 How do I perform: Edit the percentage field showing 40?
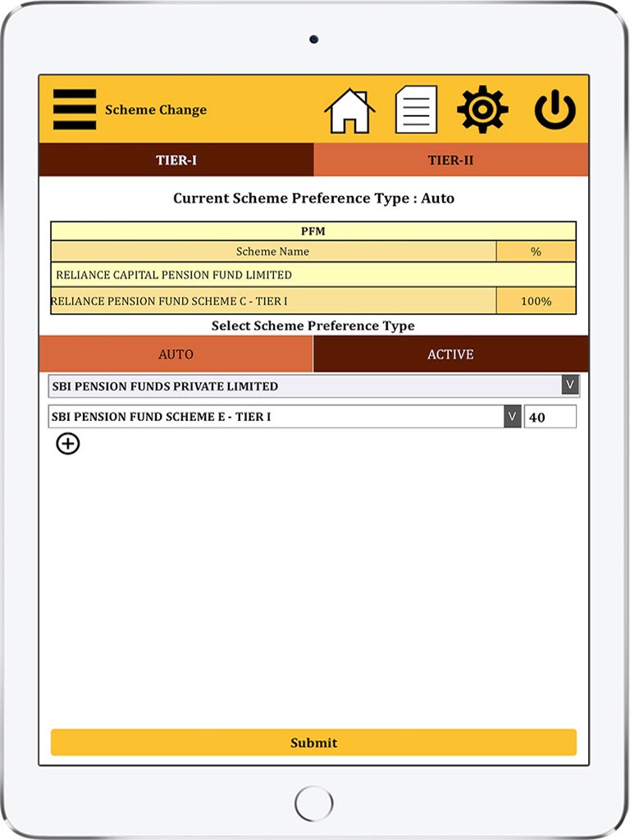550,417
